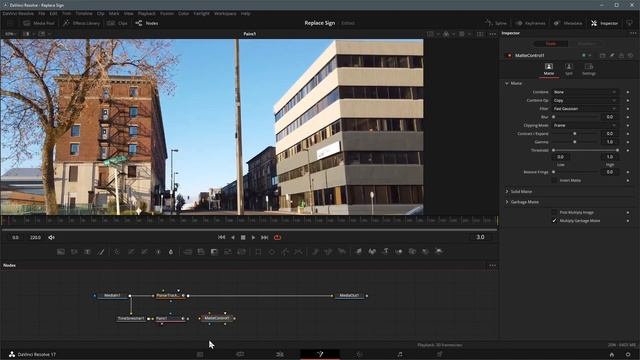
Task: Toggle the Inspector panel button
Action: tap(604, 23)
